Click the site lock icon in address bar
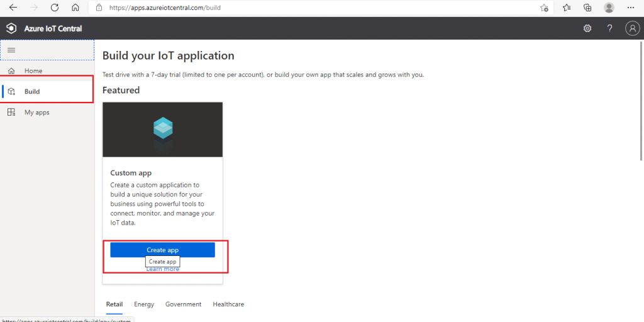The width and height of the screenshot is (644, 322). tap(99, 8)
